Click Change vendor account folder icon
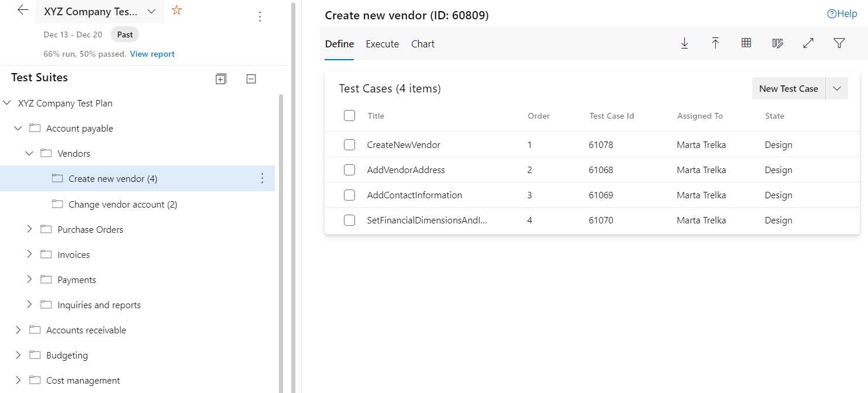 [x=57, y=204]
